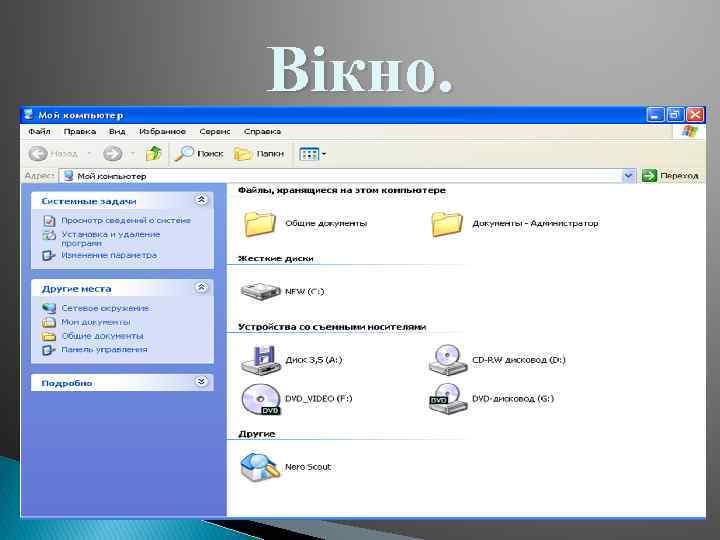720x540 pixels.
Task: Open the Вид menu
Action: click(x=117, y=131)
